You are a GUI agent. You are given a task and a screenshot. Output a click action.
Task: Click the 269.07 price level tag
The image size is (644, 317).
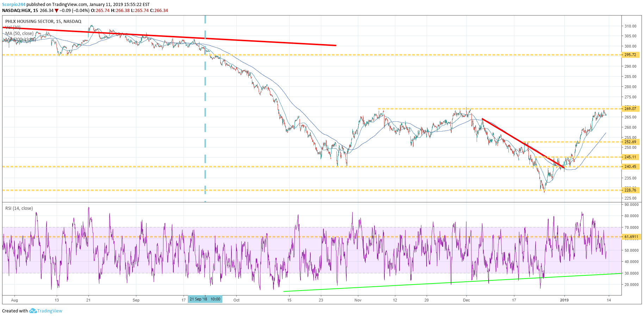click(630, 109)
